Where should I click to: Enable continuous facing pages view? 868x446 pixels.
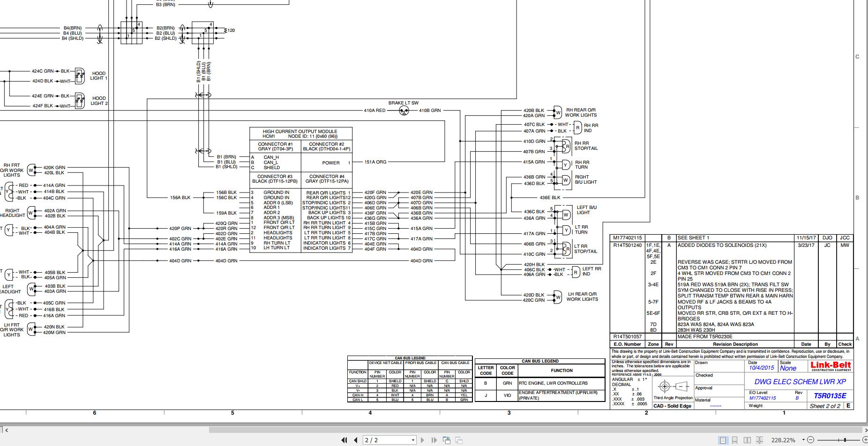(x=758, y=440)
